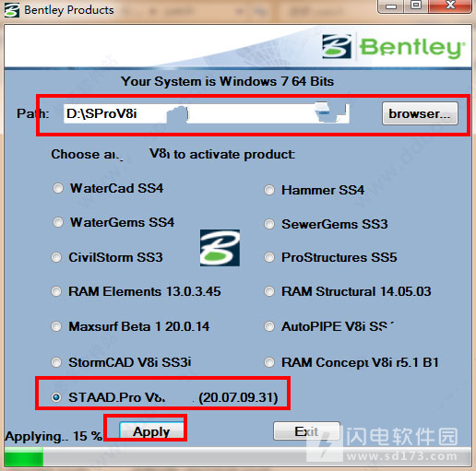Select ProStructures SS5 radio button
Viewport: 476px width, 471px height.
point(269,257)
